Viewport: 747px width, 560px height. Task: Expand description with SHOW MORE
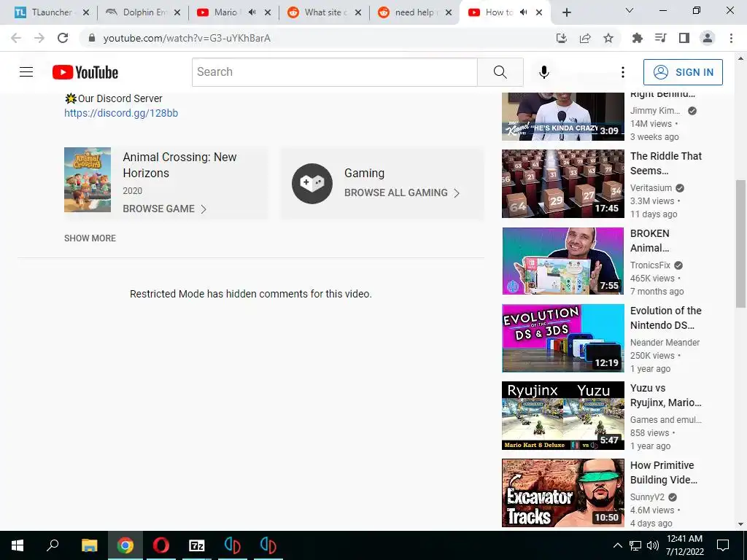point(90,238)
